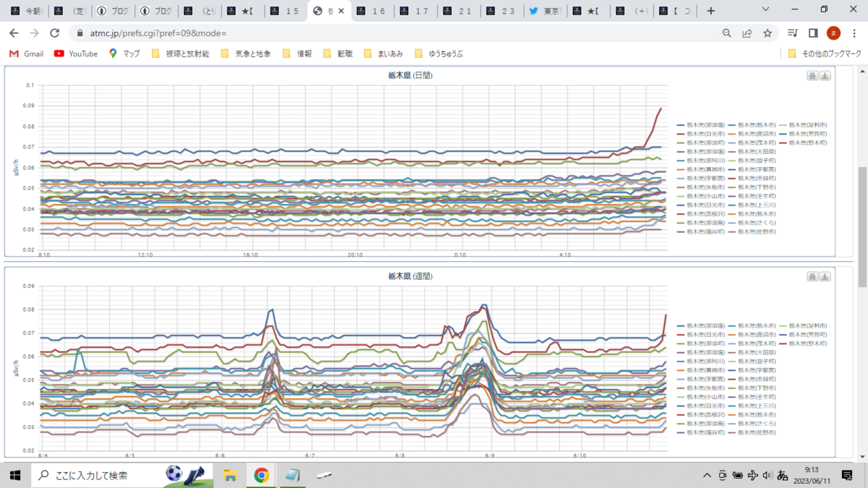The height and width of the screenshot is (488, 868).
Task: Download the 週間 (weekly) chart image
Action: point(825,277)
